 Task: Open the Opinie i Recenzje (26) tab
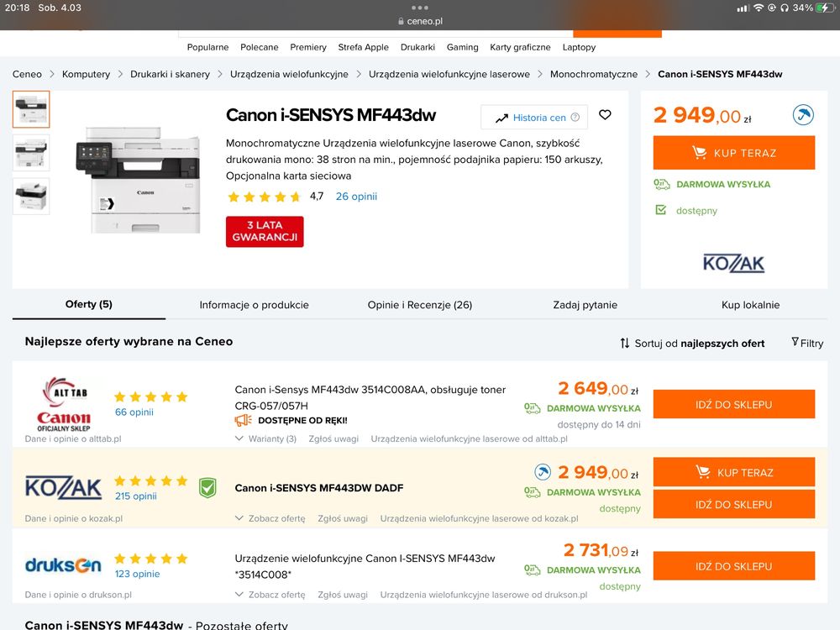click(x=420, y=305)
